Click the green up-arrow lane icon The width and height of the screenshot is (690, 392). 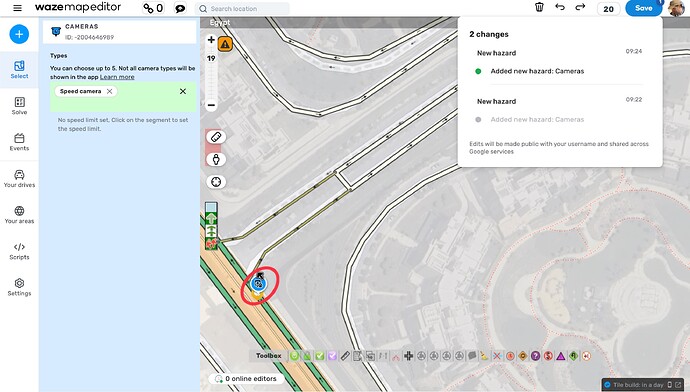tap(211, 218)
